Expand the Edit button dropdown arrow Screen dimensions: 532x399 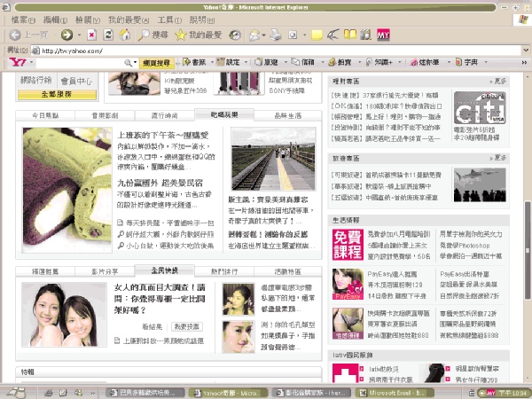click(x=304, y=35)
